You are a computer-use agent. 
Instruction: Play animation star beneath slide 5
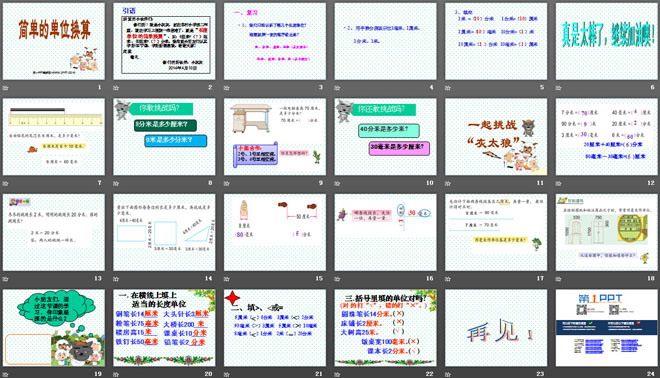448,88
